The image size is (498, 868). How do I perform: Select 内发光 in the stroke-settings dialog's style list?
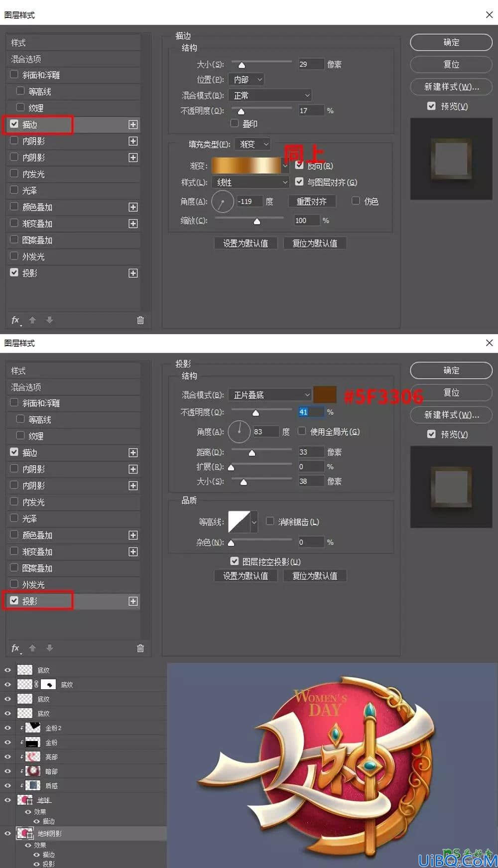[33, 174]
